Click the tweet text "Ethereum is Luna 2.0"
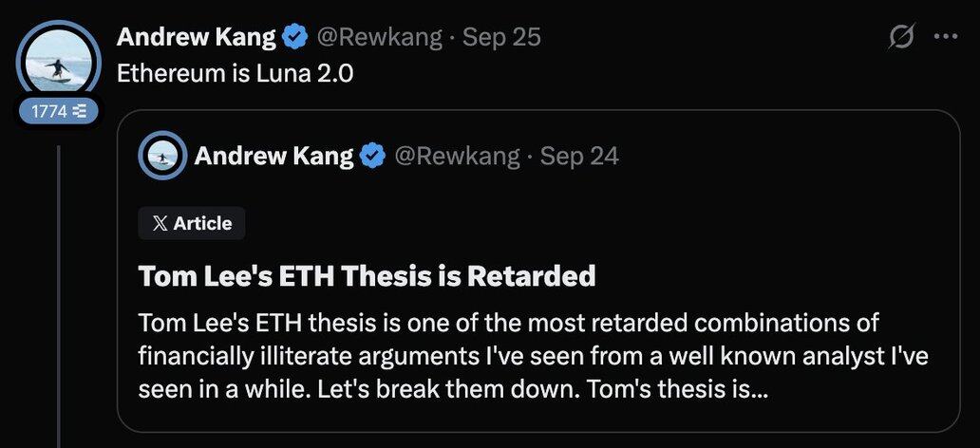The height and width of the screenshot is (448, 980). 235,73
